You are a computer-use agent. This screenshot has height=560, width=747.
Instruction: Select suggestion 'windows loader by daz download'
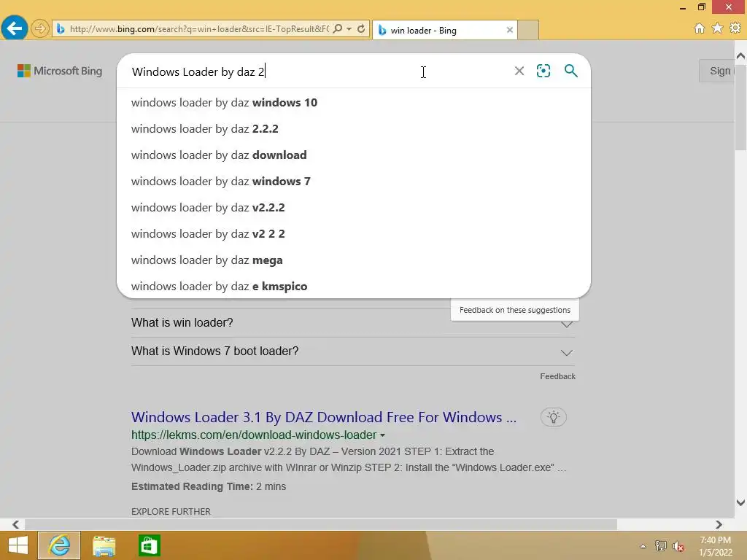tap(354, 155)
